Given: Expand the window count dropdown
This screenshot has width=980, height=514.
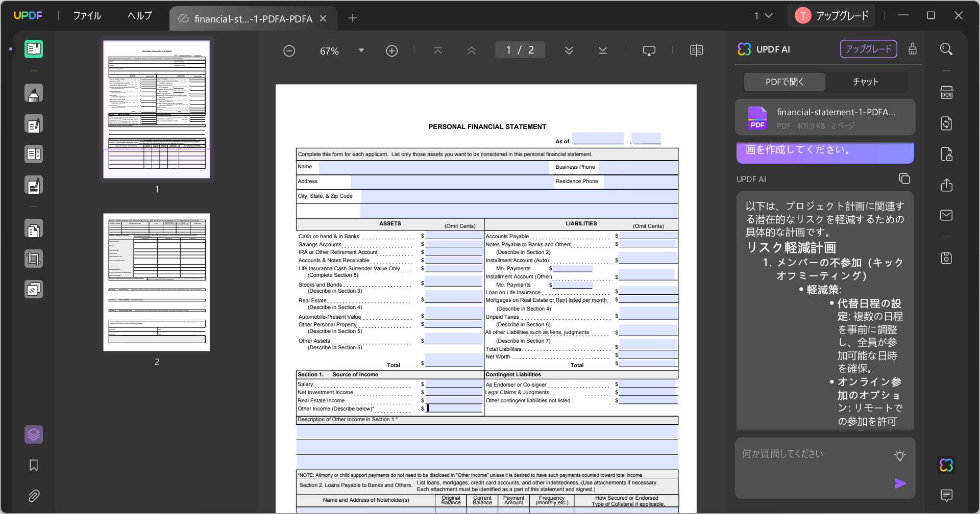Looking at the screenshot, I should (764, 16).
